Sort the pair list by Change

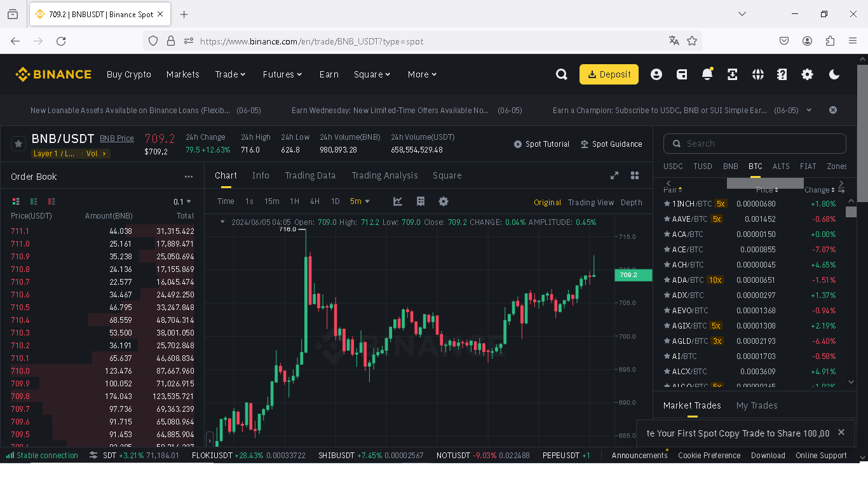point(820,190)
